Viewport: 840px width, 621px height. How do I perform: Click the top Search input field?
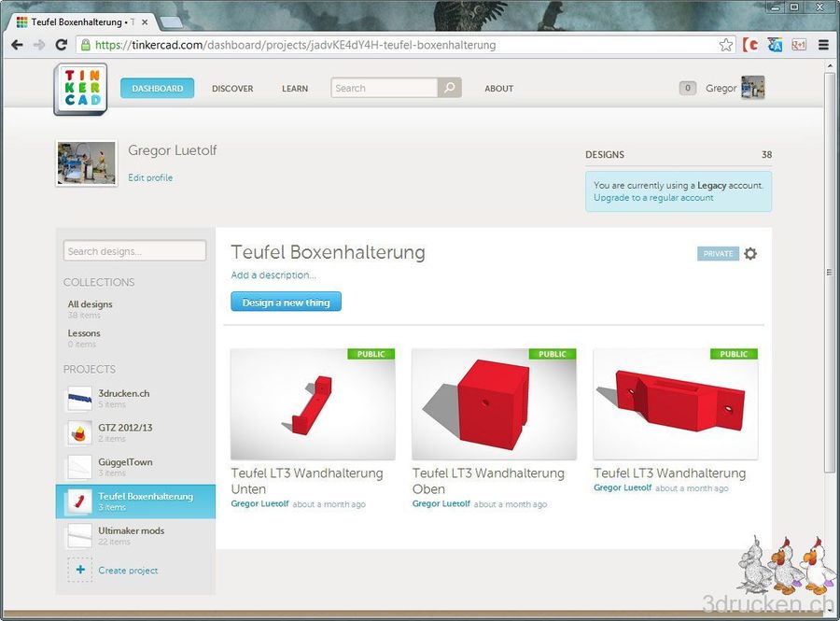coord(385,88)
